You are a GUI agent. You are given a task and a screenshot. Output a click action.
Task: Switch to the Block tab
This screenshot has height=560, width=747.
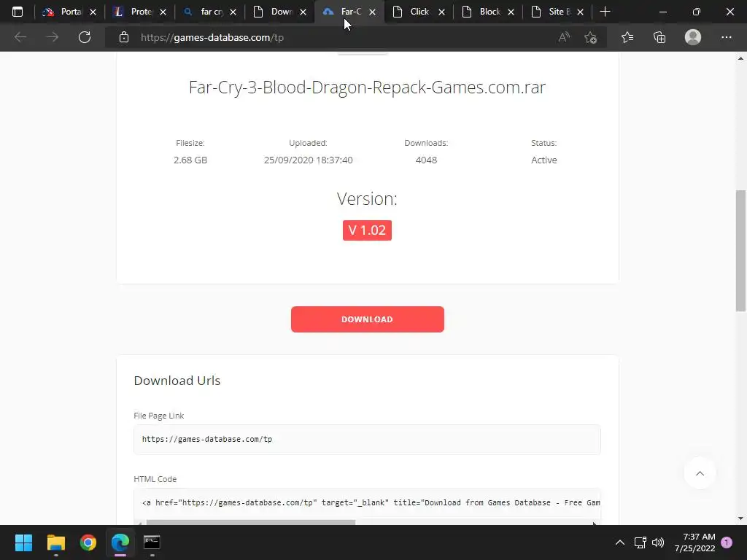pos(481,12)
